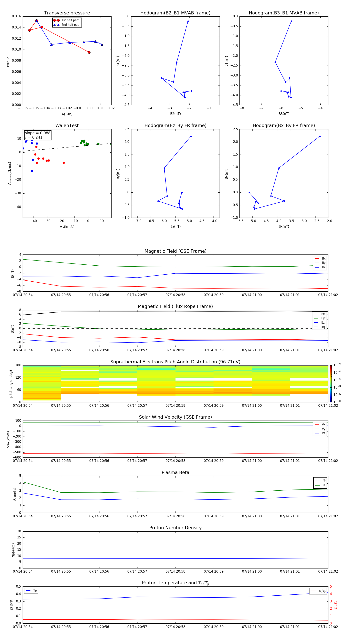
Task: Click the 'Hodogram(B3_B1 MVAB frame)' title
Action: coord(284,13)
